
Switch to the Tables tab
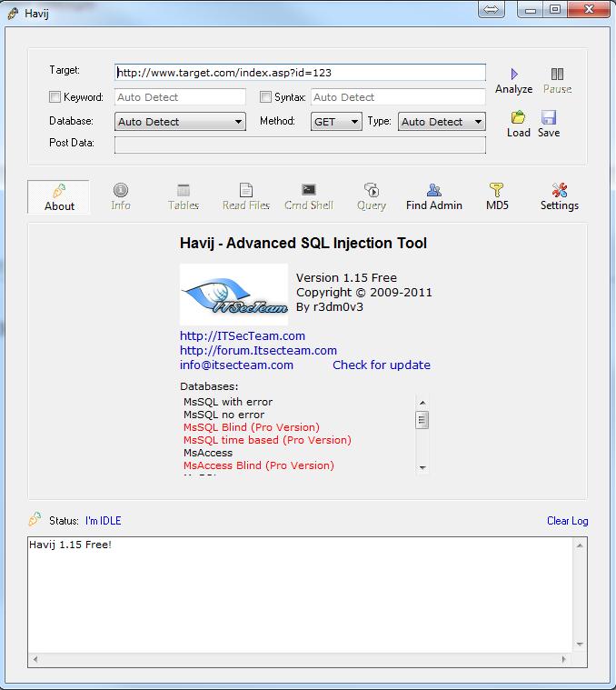(x=184, y=197)
